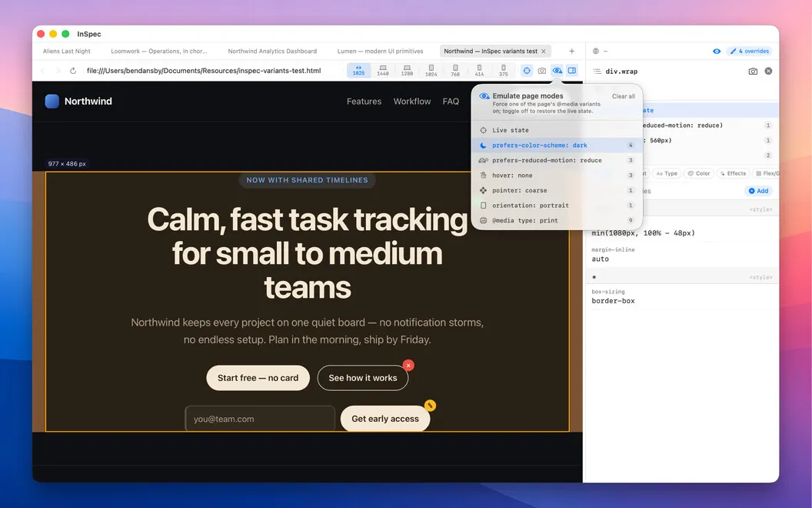Toggle pointer: coarse emulation
This screenshot has width=812, height=508.
557,190
